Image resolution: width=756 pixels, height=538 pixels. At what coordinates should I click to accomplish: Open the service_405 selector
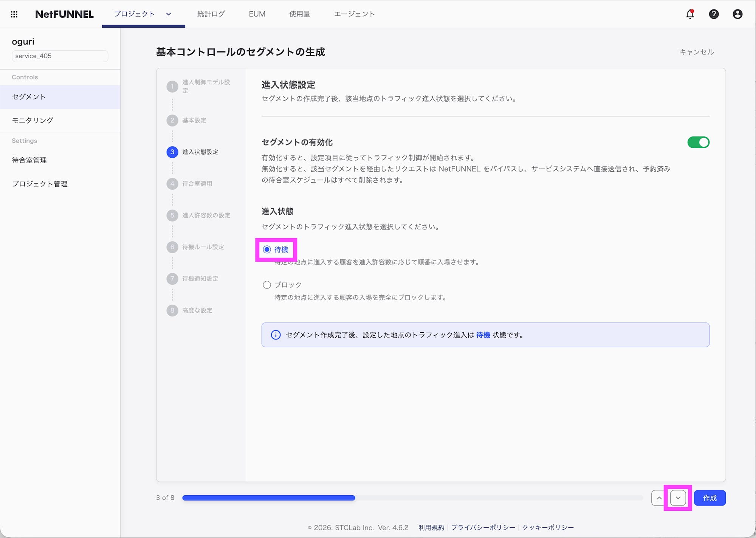click(59, 56)
